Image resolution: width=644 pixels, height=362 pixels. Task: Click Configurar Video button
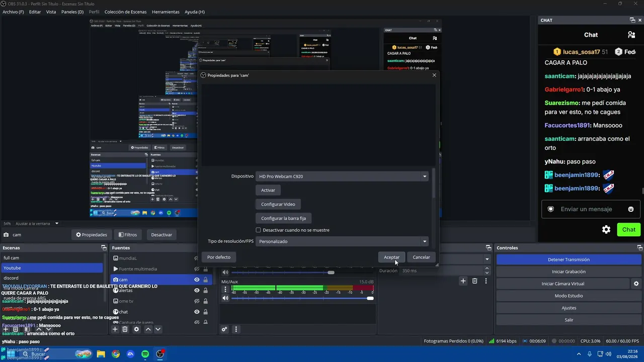[x=278, y=204]
